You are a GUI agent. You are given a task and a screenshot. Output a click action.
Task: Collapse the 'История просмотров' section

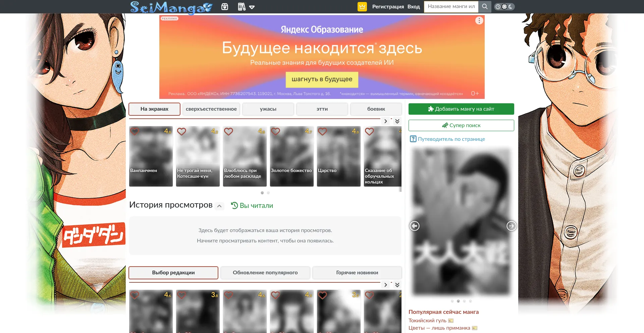click(219, 206)
